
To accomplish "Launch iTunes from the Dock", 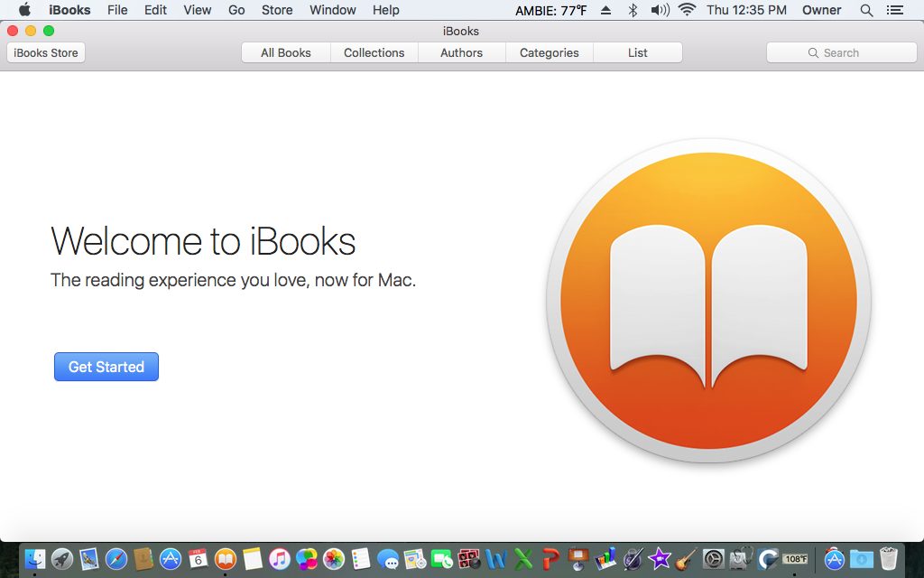I will [280, 558].
